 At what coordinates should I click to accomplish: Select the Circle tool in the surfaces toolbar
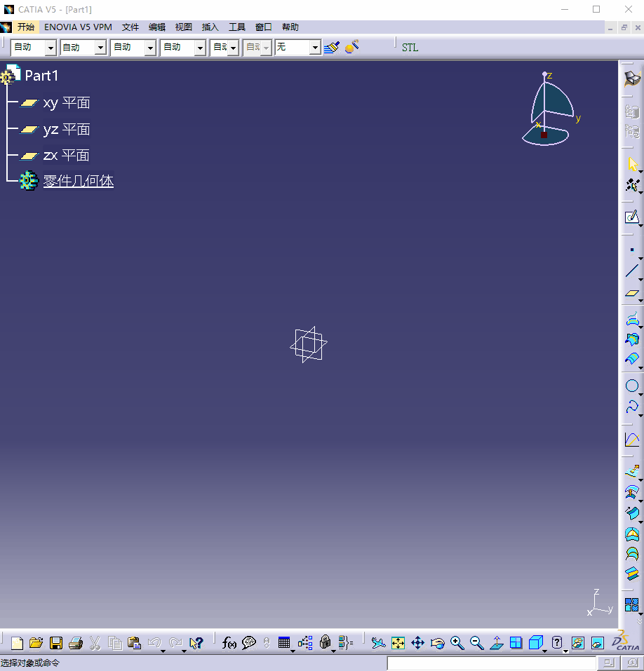[x=633, y=385]
